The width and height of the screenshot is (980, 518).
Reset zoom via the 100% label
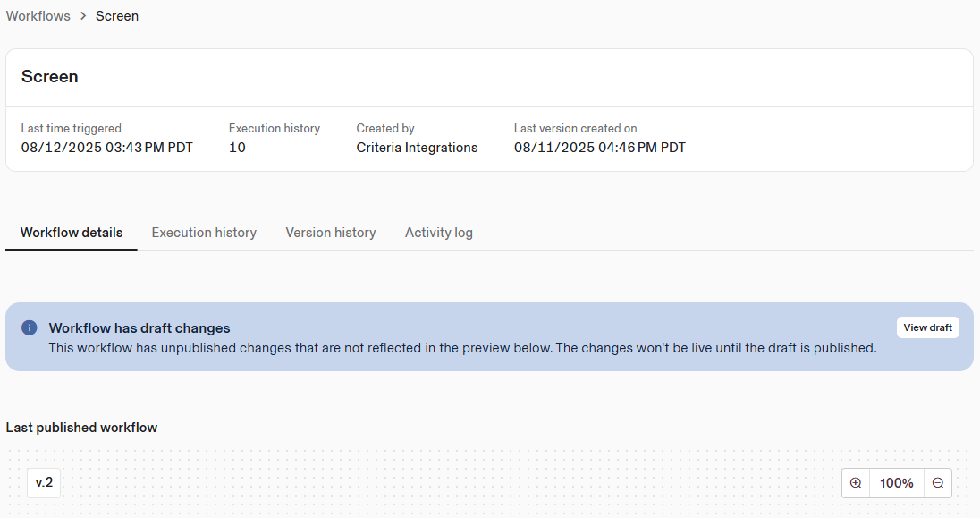pos(896,483)
